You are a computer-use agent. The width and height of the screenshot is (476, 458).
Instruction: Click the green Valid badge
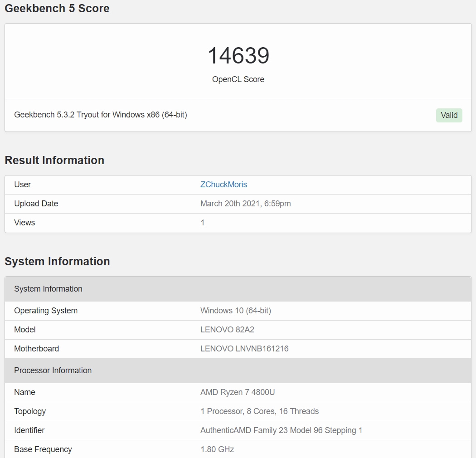point(449,116)
